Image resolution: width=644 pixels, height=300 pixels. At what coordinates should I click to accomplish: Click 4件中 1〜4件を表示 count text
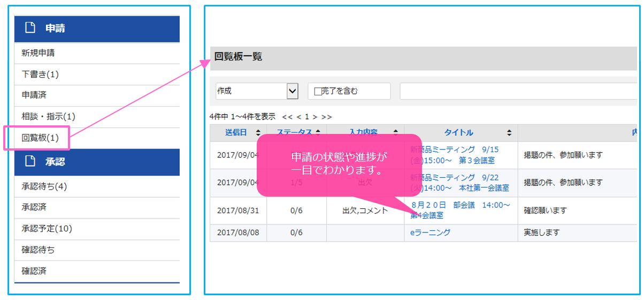point(243,116)
